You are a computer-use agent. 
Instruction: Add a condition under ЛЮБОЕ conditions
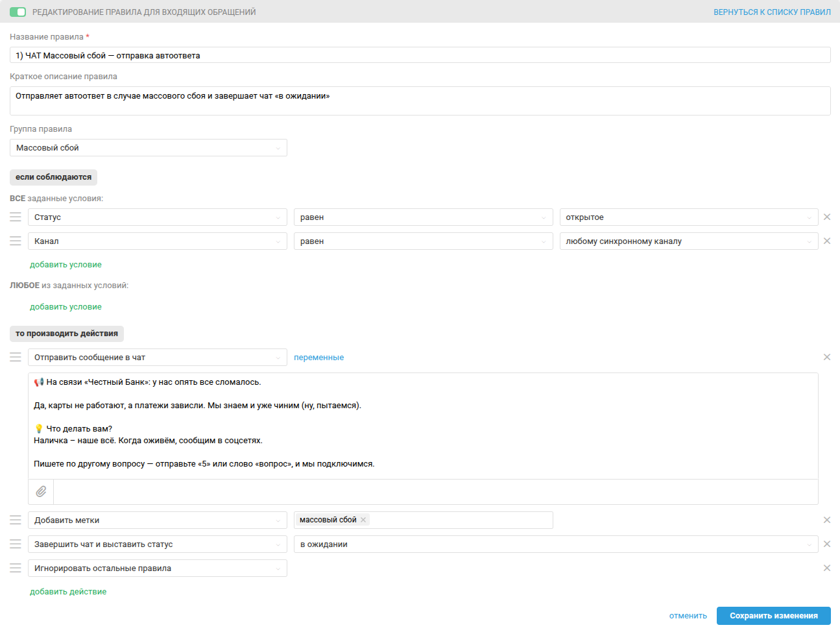click(x=66, y=307)
